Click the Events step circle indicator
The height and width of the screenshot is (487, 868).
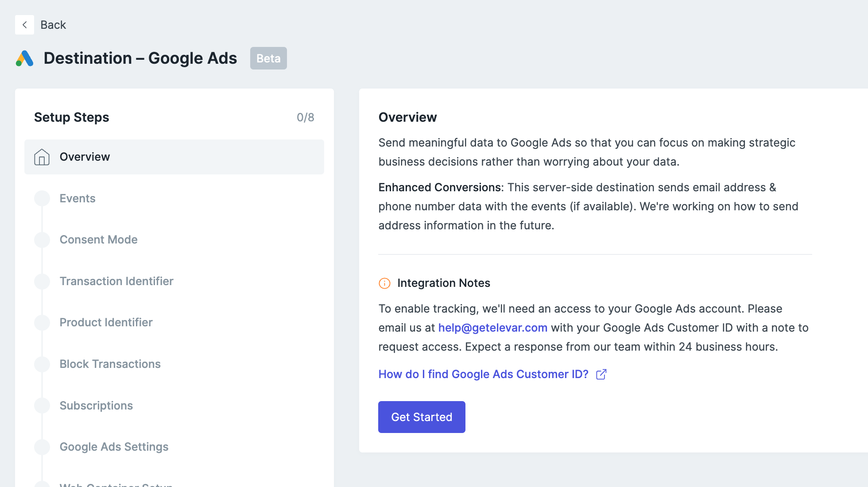(x=42, y=198)
